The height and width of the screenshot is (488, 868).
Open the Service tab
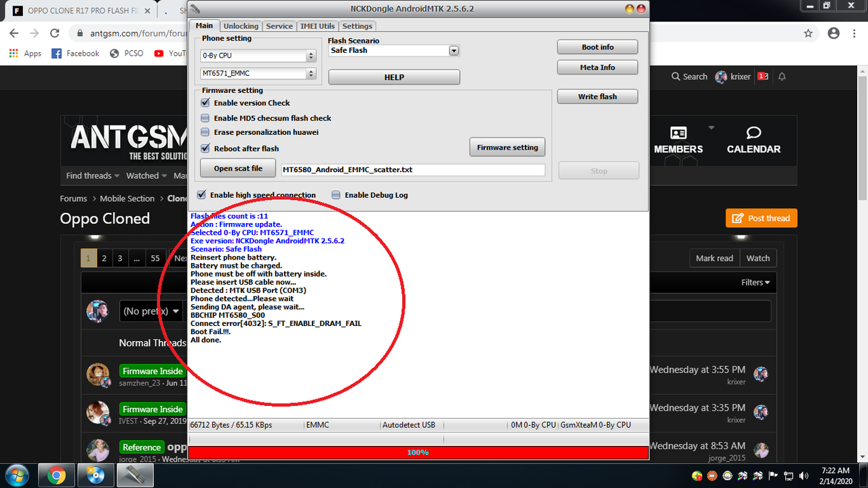pyautogui.click(x=279, y=26)
